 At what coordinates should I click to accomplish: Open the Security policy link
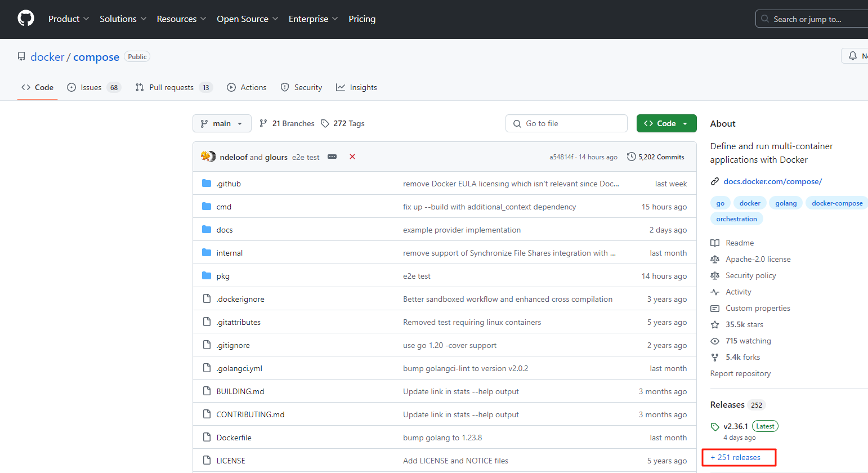pos(751,275)
